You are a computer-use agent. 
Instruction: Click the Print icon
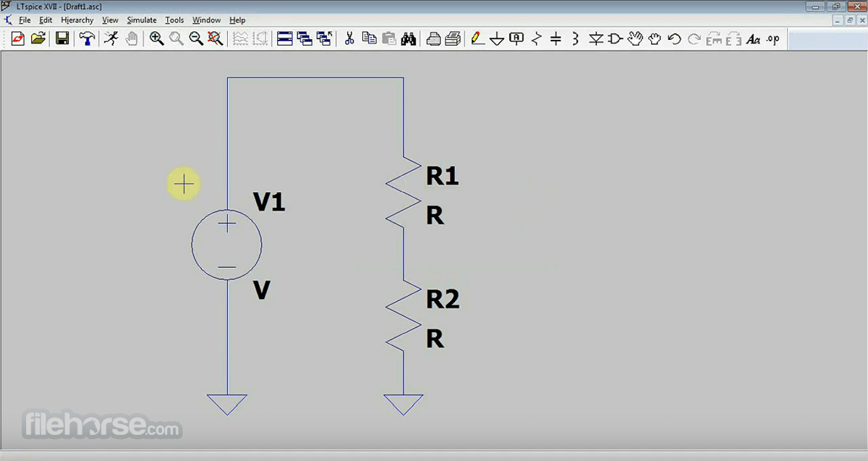(453, 38)
